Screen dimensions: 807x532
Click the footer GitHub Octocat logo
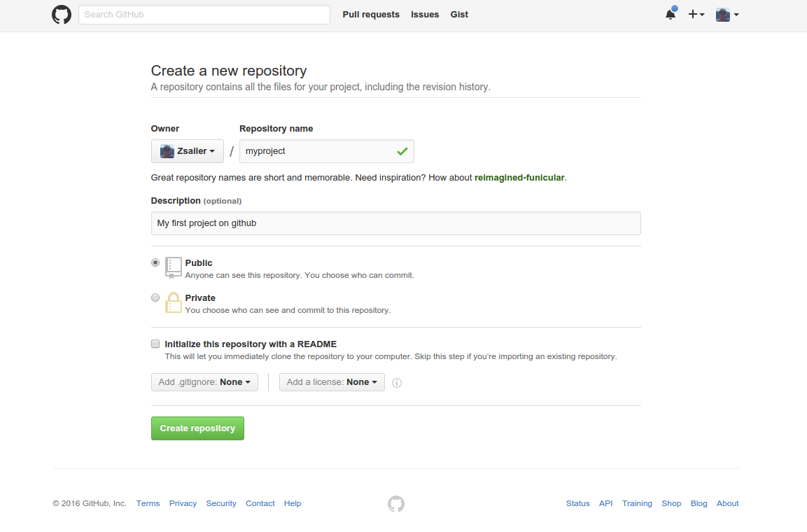click(x=396, y=504)
